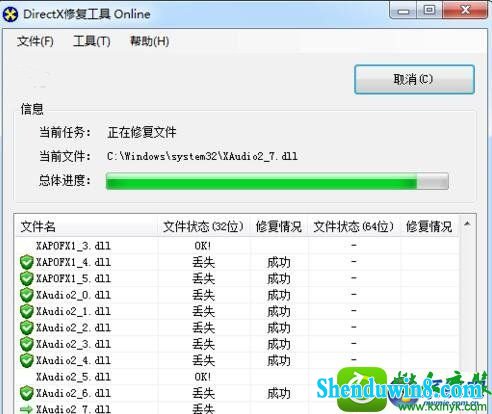The image size is (492, 414).
Task: Open the 文件(F) menu
Action: (x=35, y=42)
